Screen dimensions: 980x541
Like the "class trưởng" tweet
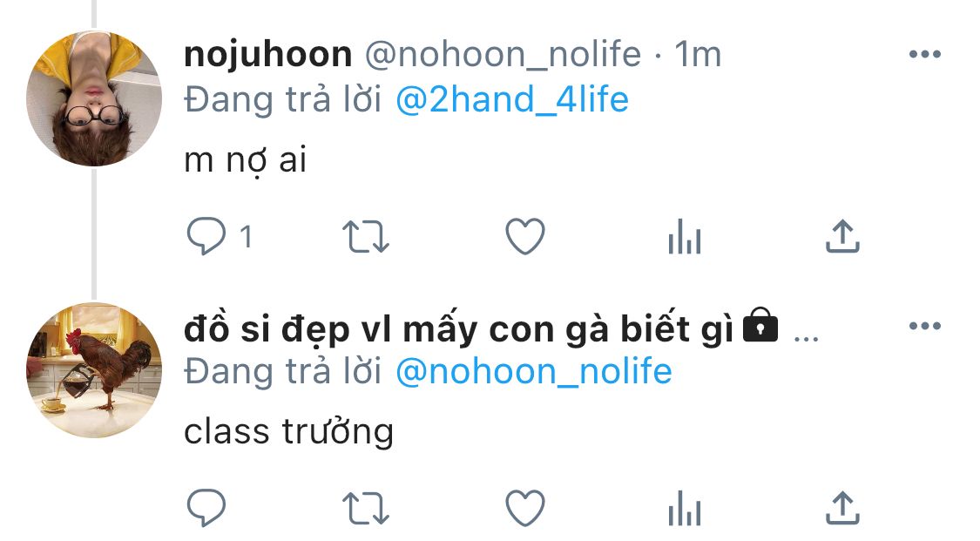[525, 508]
